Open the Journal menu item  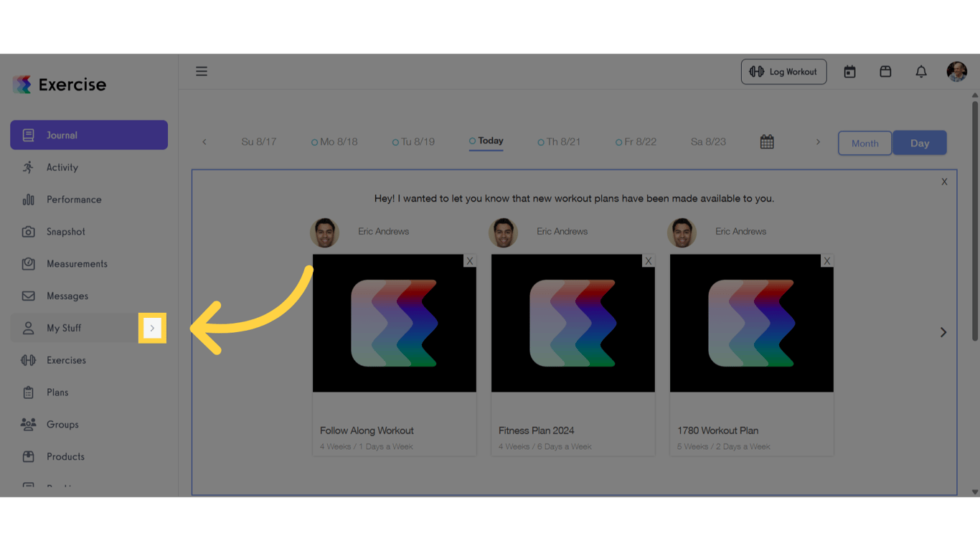tap(61, 134)
